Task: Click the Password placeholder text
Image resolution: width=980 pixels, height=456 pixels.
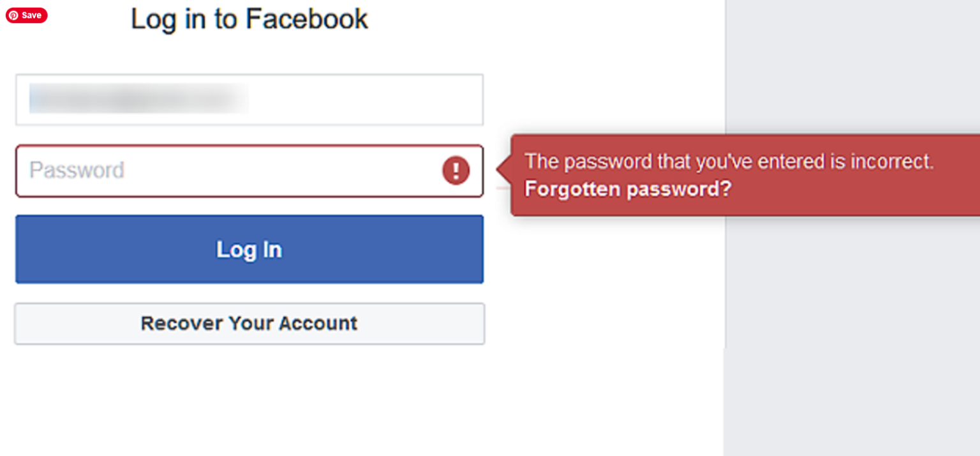Action: 77,171
